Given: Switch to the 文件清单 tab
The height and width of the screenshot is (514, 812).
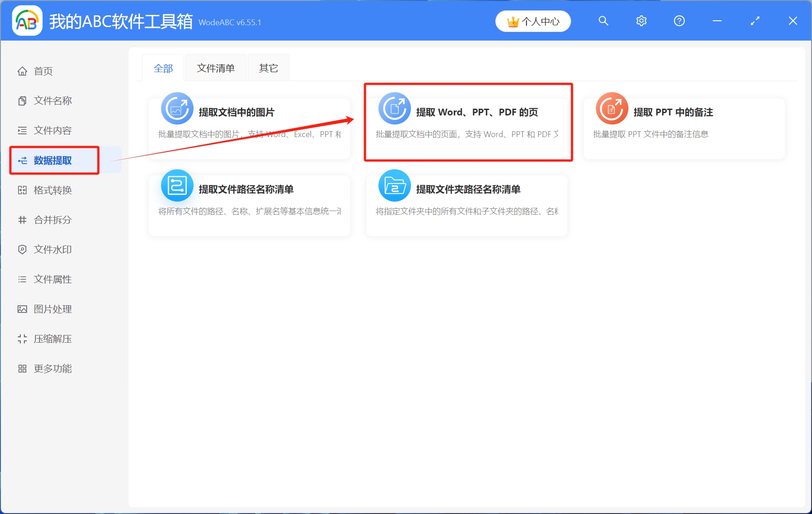Looking at the screenshot, I should pyautogui.click(x=215, y=68).
